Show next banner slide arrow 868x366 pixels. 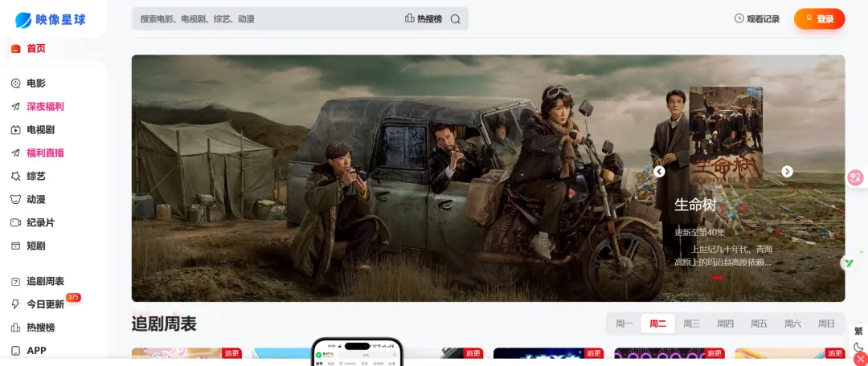[787, 172]
